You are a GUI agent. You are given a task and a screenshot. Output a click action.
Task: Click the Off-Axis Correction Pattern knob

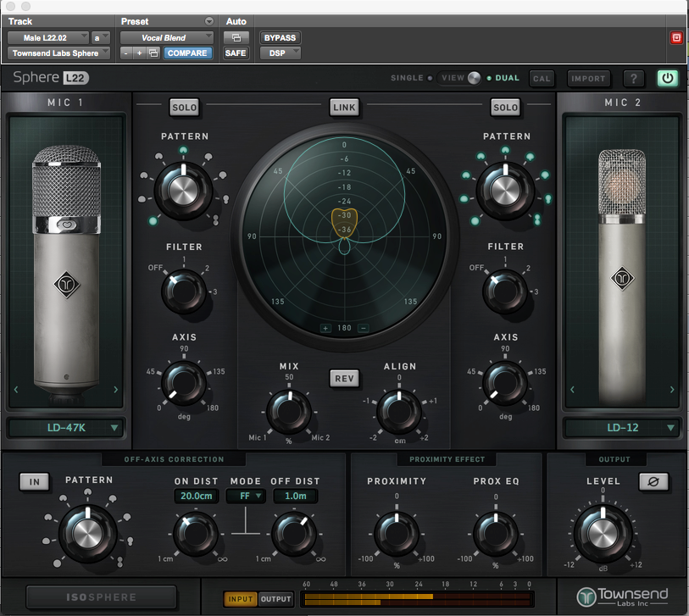coord(88,534)
